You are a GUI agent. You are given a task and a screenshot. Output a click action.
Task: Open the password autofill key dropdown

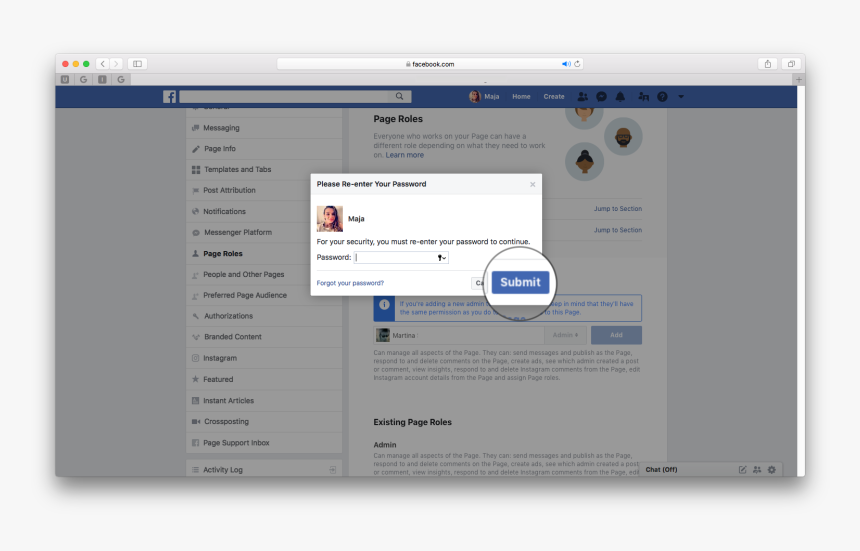click(442, 257)
